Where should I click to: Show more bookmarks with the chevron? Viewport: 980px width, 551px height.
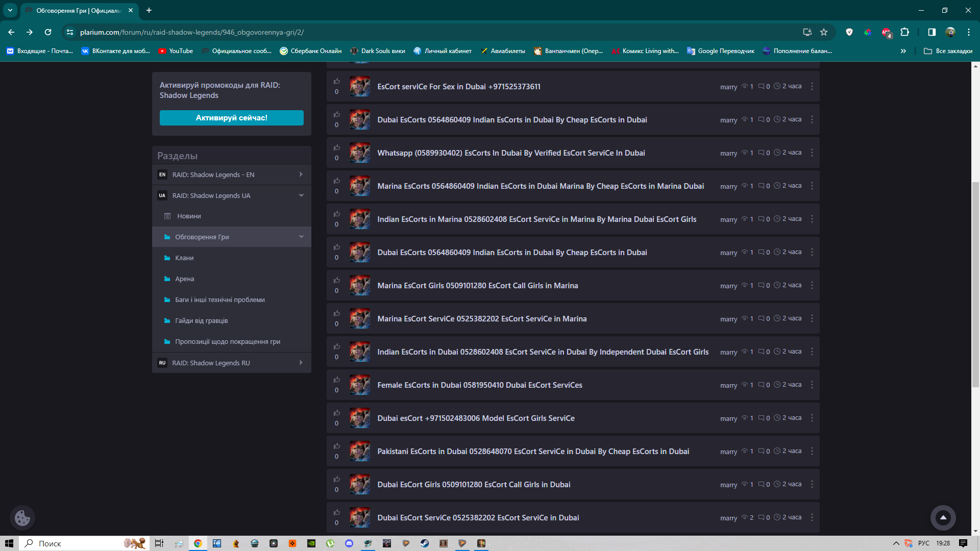coord(903,51)
